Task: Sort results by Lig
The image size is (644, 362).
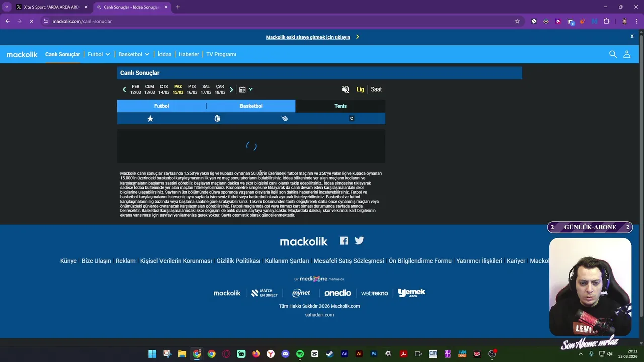Action: pyautogui.click(x=360, y=89)
